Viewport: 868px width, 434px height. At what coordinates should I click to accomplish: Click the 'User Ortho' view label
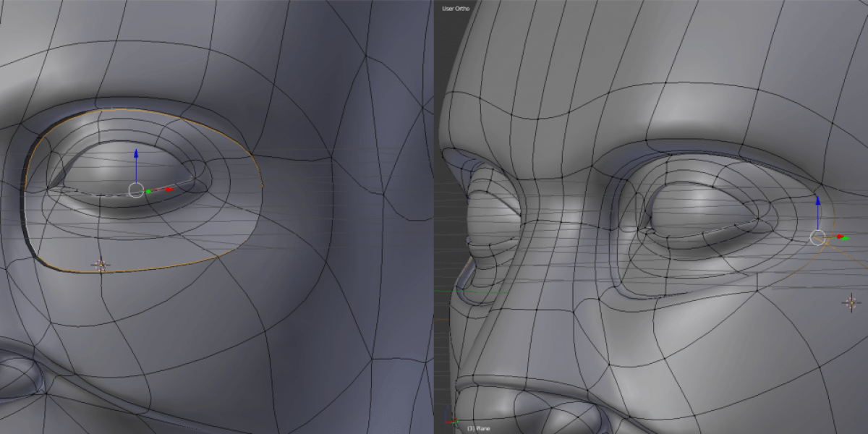point(456,8)
